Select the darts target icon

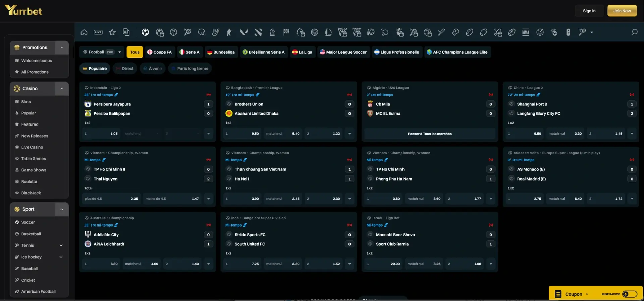point(540,32)
